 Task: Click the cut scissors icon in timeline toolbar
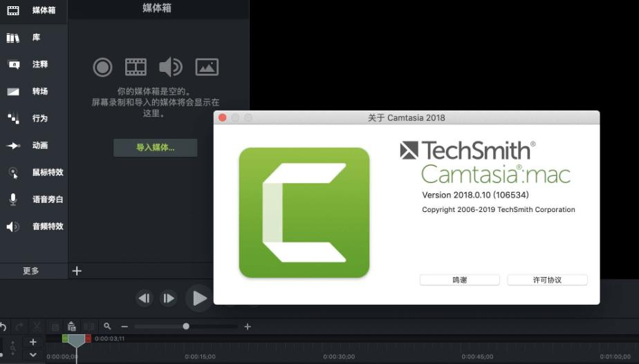coord(37,327)
